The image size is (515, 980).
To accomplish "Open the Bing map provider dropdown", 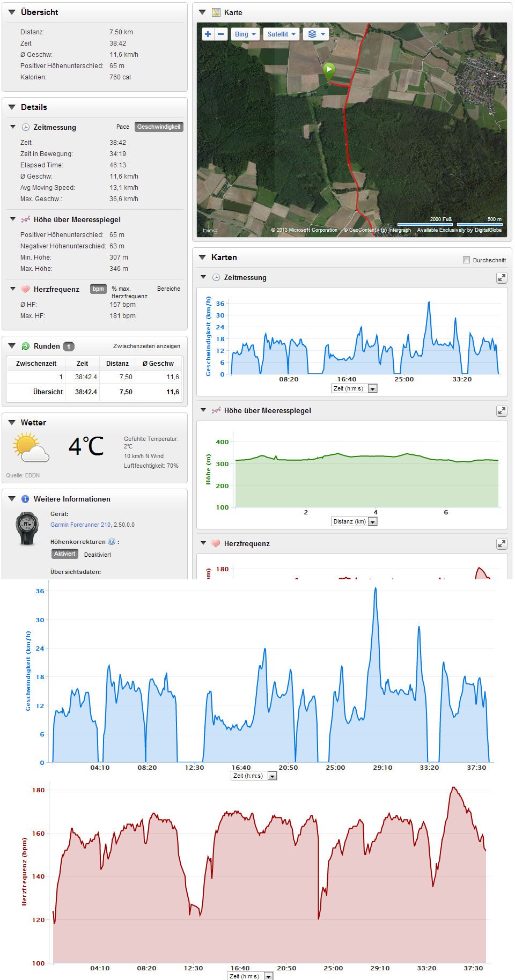I will pos(246,34).
